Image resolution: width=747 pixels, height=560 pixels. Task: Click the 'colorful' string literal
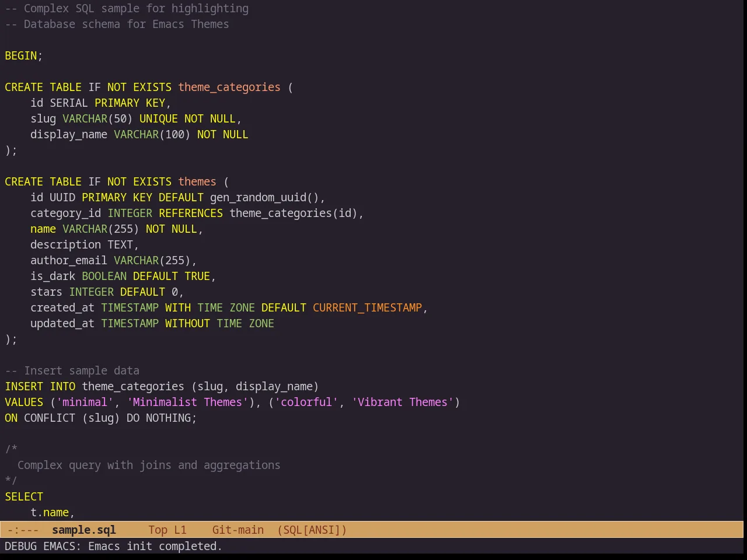point(306,402)
